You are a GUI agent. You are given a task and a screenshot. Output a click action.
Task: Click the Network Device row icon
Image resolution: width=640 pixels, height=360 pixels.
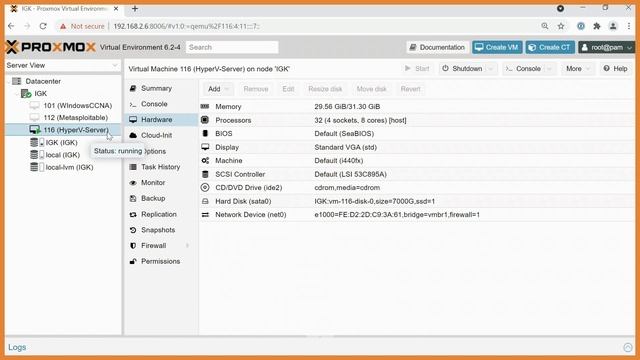pyautogui.click(x=205, y=215)
